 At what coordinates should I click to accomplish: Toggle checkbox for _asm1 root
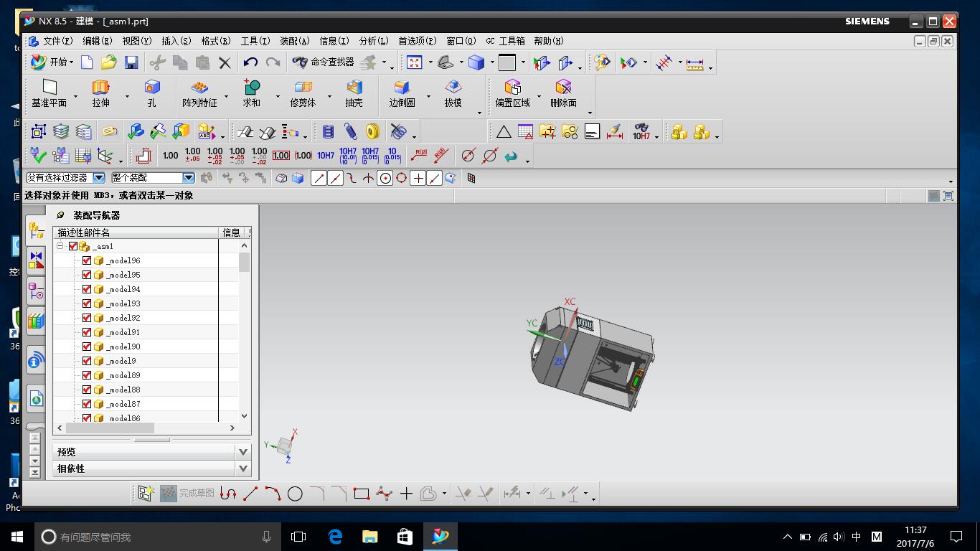point(72,246)
